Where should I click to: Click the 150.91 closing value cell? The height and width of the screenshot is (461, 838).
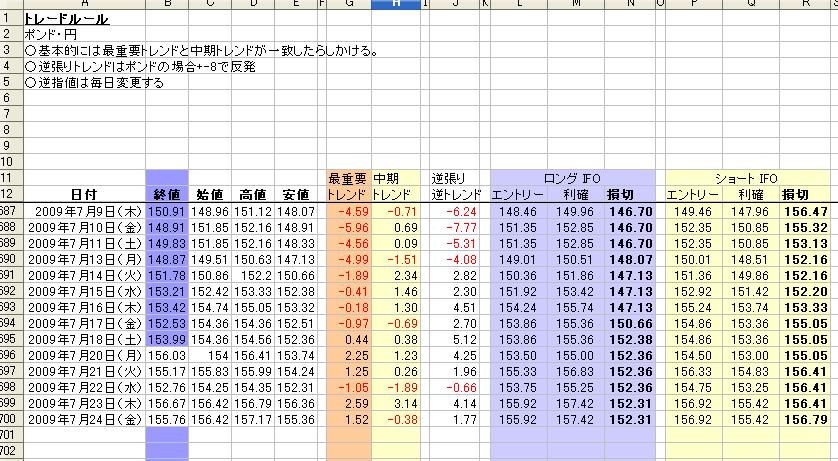coord(166,212)
